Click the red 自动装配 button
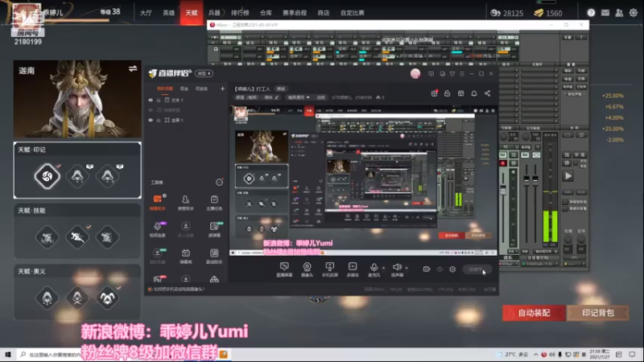644x362 pixels. click(534, 313)
